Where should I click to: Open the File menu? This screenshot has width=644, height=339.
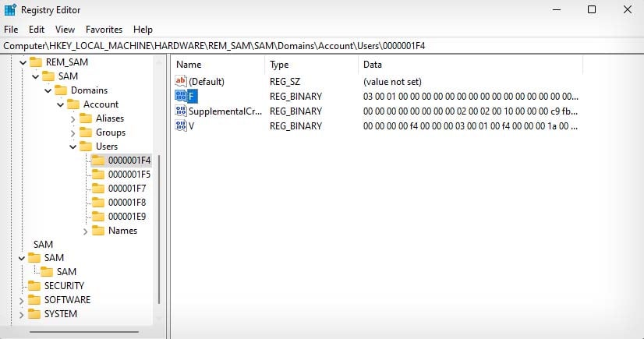click(11, 30)
